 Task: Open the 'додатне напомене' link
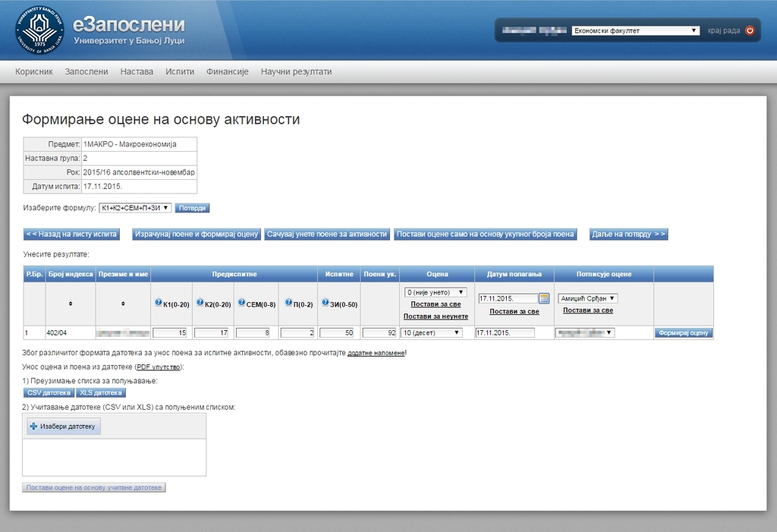point(376,353)
